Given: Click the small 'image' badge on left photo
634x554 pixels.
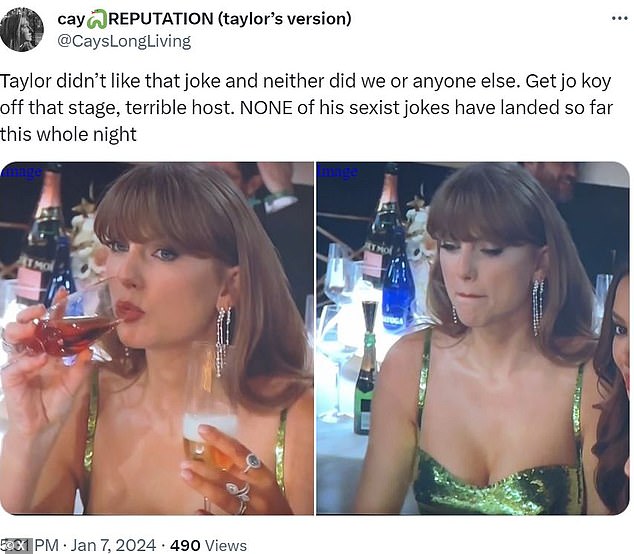Looking at the screenshot, I should [x=21, y=172].
